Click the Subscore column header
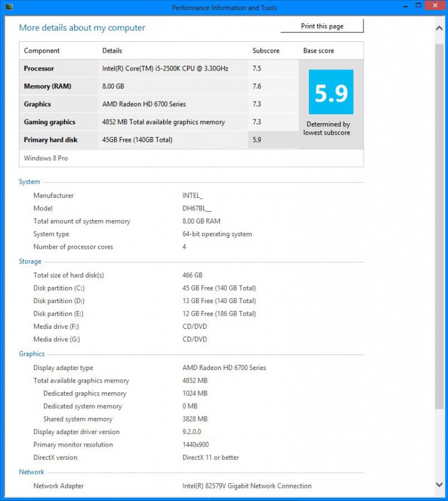448x501 pixels. tap(266, 50)
